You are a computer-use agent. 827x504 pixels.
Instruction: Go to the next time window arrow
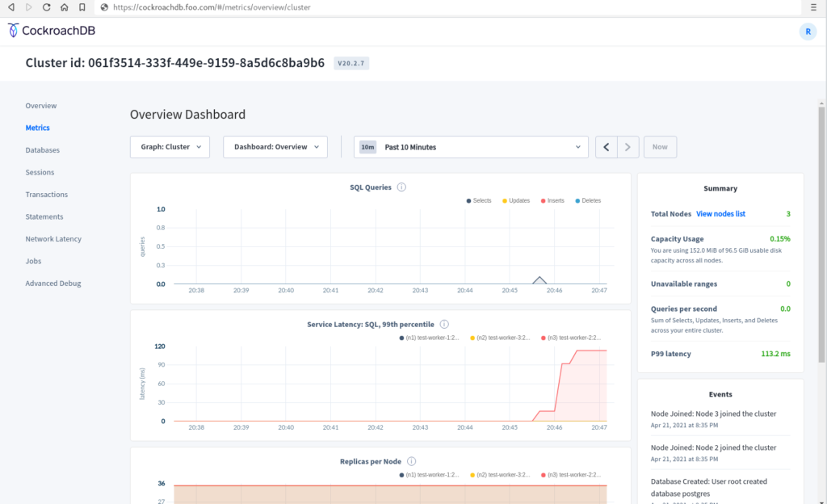(x=628, y=147)
